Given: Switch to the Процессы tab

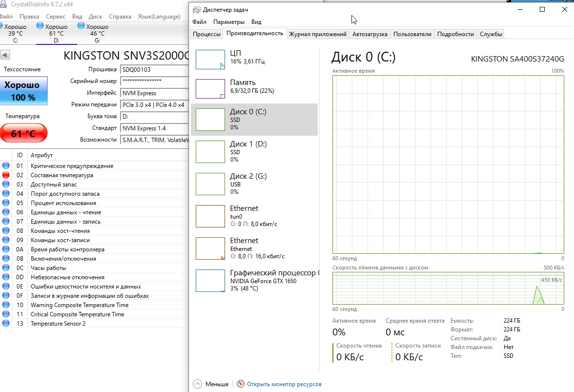Looking at the screenshot, I should pos(206,34).
